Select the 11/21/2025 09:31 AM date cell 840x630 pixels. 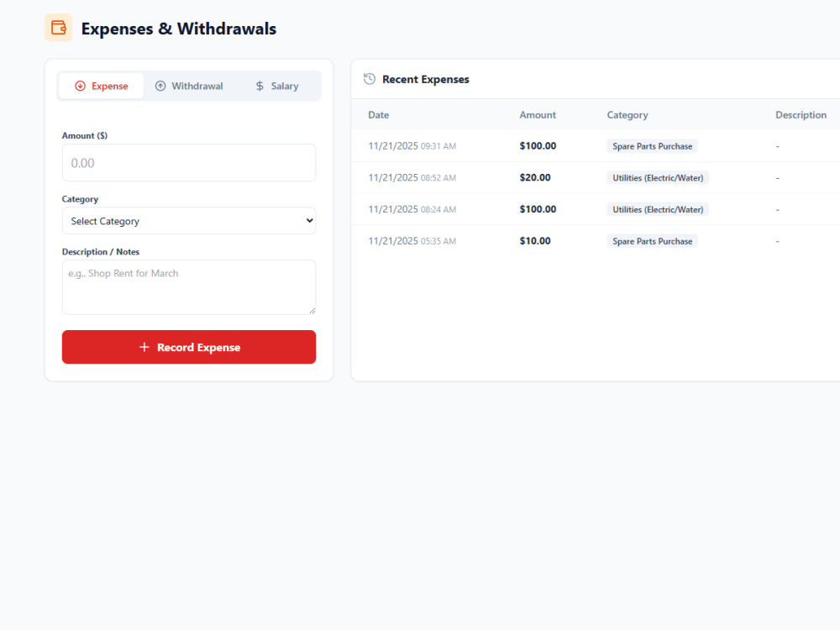(x=412, y=145)
